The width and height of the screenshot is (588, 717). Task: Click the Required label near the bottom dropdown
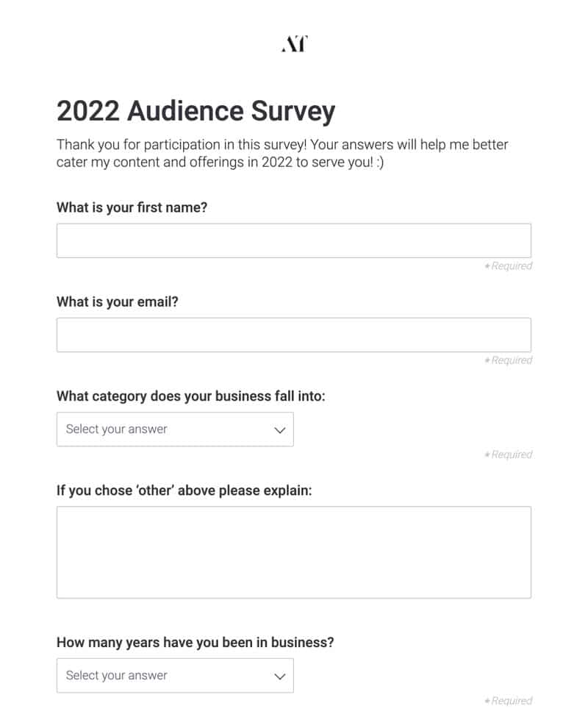pyautogui.click(x=509, y=700)
